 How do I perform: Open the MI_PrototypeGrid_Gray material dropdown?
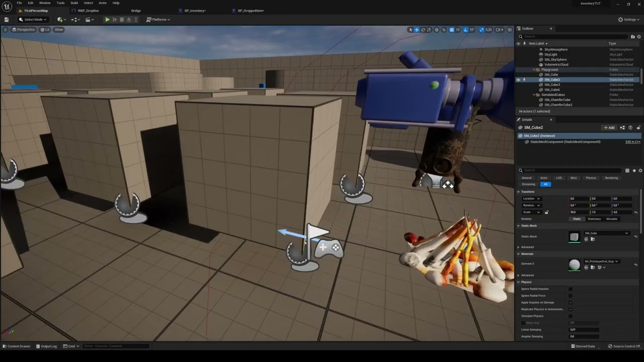pyautogui.click(x=601, y=261)
